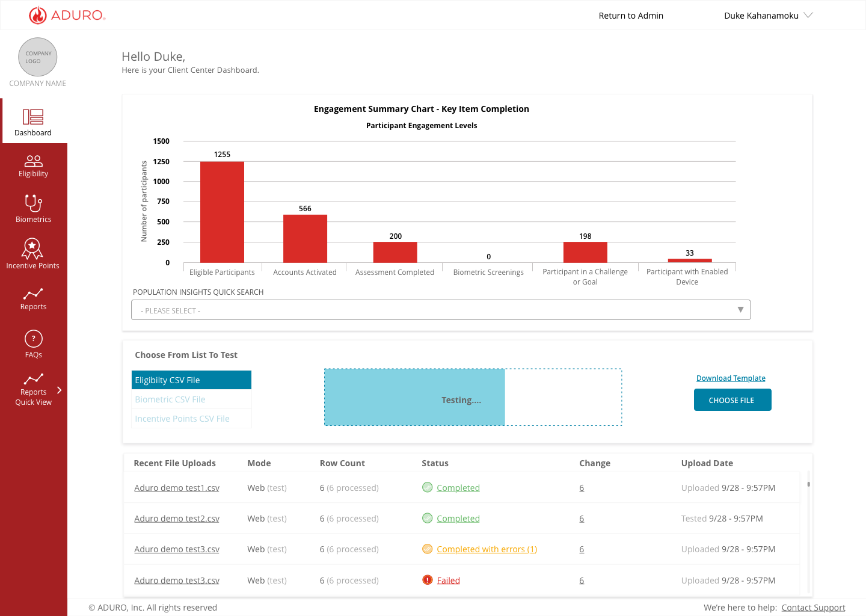
Task: Expand the Reports Quick View chevron
Action: 59,390
